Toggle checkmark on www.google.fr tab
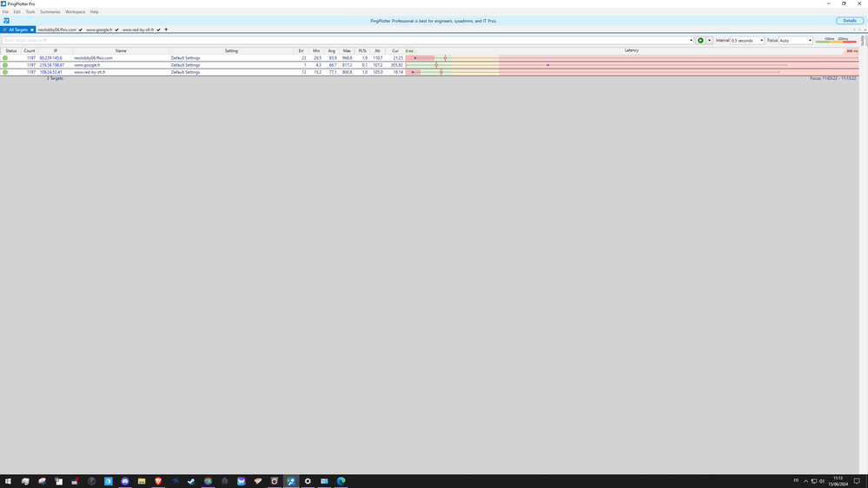This screenshot has width=868, height=488. pos(117,30)
